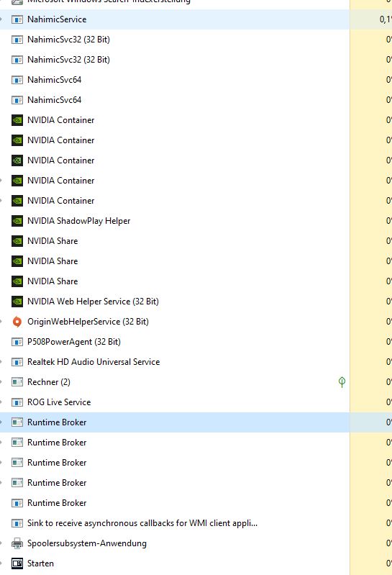Select the Realtek HD Audio Universal Service entry

[94, 362]
